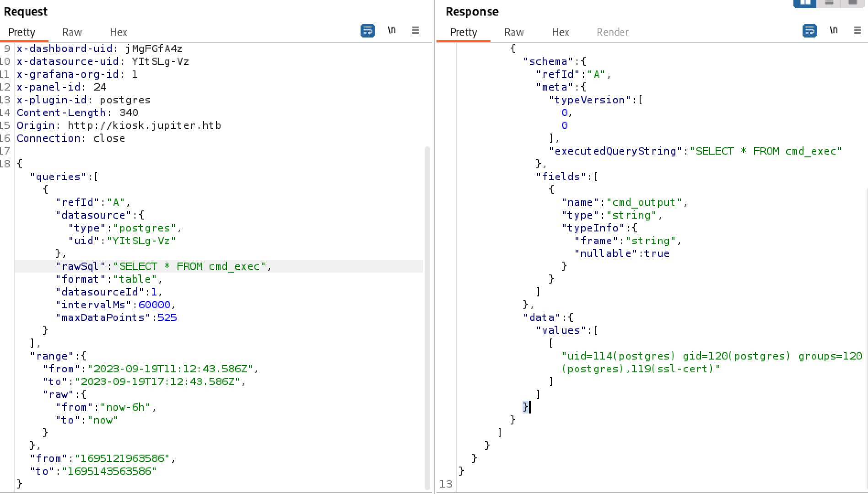Open the Render tab in Response

click(x=612, y=32)
